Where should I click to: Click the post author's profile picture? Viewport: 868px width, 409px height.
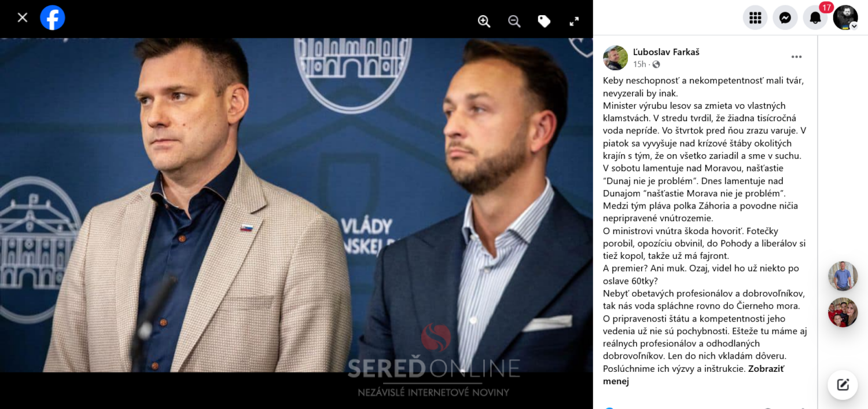coord(616,58)
